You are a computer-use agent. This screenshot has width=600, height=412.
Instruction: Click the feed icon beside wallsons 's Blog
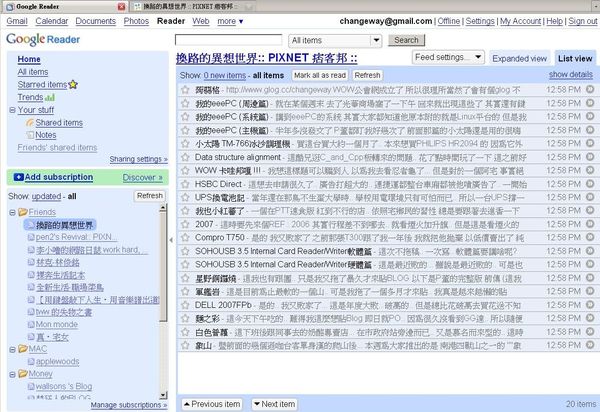(31, 386)
